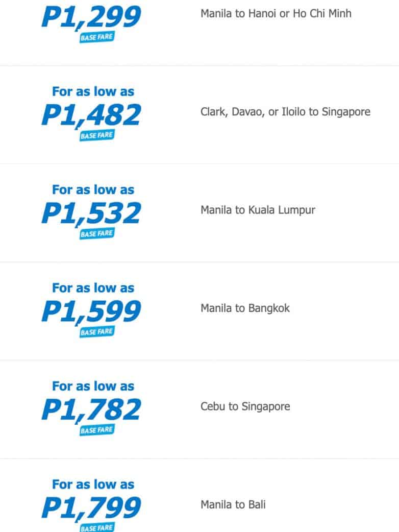Open the Manila to Hanoi or Ho Chi Minh route
Screen dimensions: 399x532
[x=276, y=13]
